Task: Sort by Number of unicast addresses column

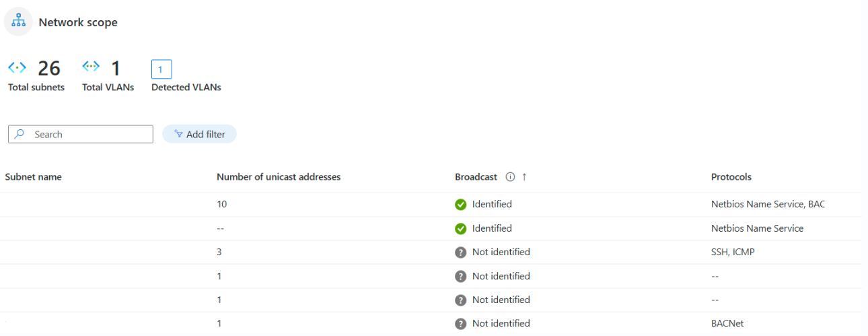Action: tap(279, 177)
